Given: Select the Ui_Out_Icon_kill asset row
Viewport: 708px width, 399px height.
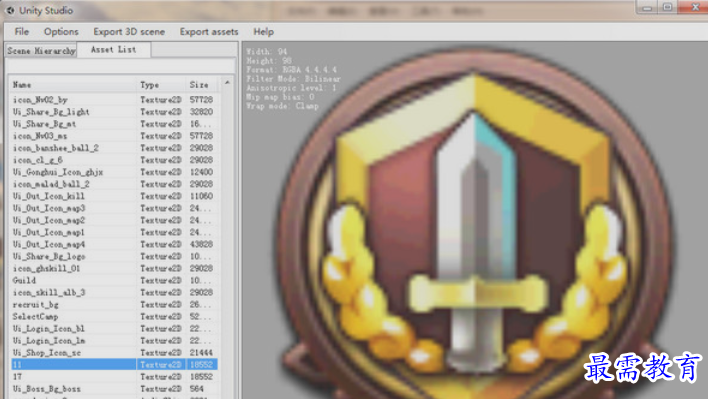Looking at the screenshot, I should (x=114, y=196).
